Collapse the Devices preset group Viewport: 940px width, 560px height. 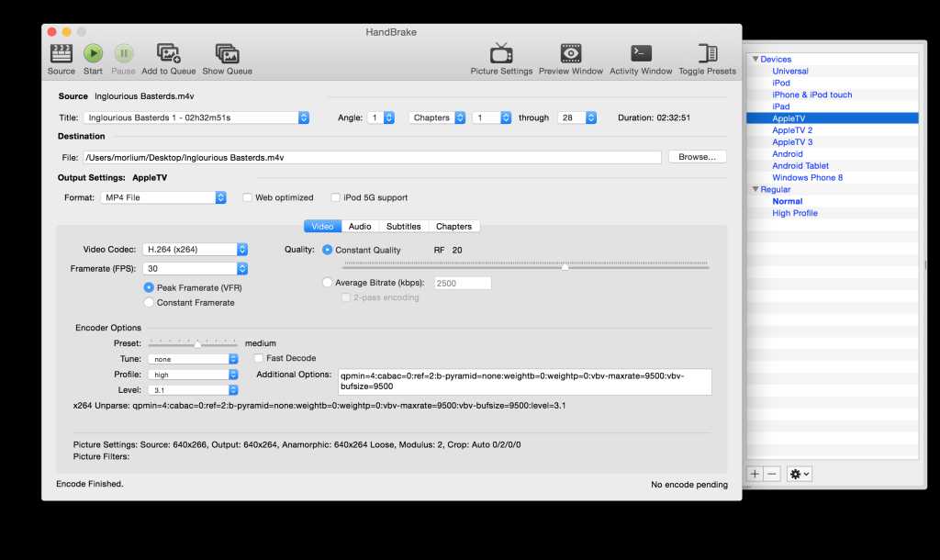click(755, 59)
